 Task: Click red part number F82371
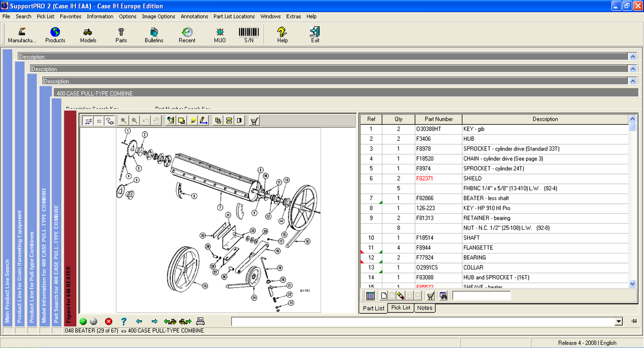tap(425, 179)
